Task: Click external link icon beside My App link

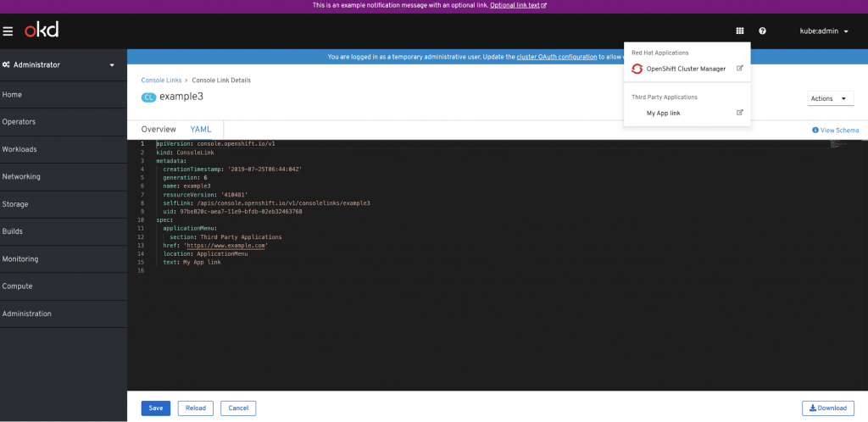Action: pyautogui.click(x=739, y=113)
